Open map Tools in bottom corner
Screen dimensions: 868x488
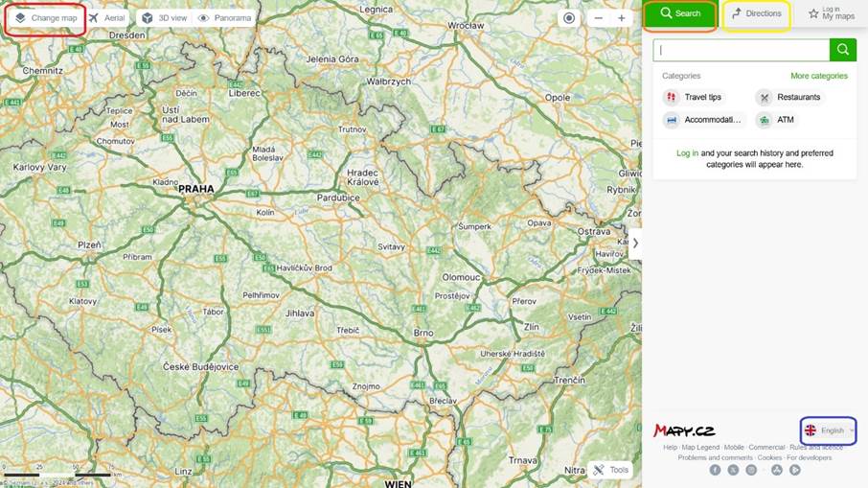pyautogui.click(x=610, y=470)
